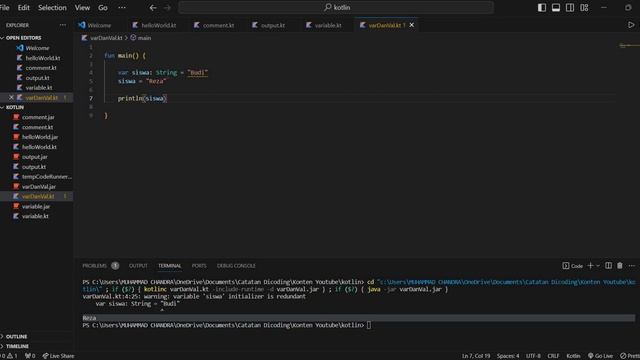Open comment.jar in the KOTLIN folder
The width and height of the screenshot is (640, 360).
click(x=38, y=117)
